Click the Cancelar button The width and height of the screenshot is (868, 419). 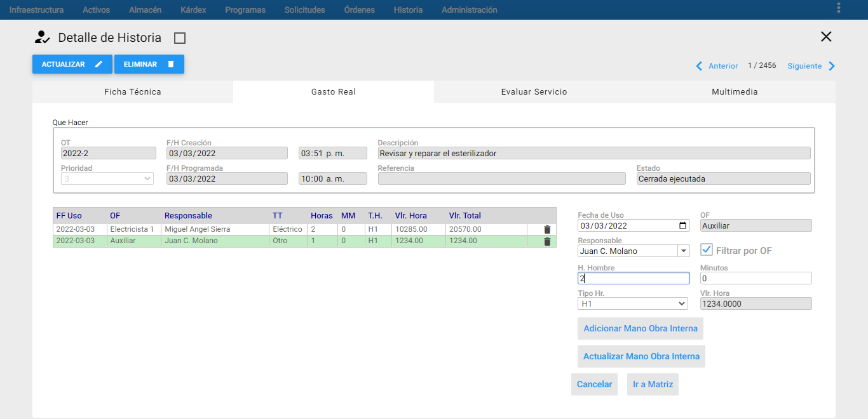coord(594,384)
